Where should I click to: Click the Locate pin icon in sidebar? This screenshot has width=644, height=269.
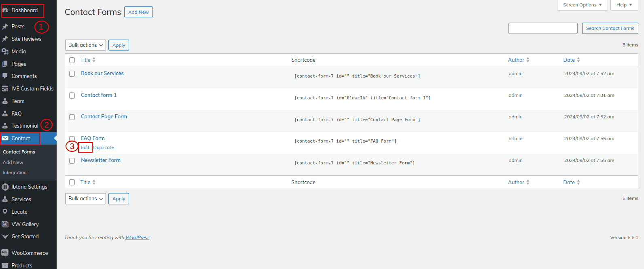pyautogui.click(x=5, y=212)
